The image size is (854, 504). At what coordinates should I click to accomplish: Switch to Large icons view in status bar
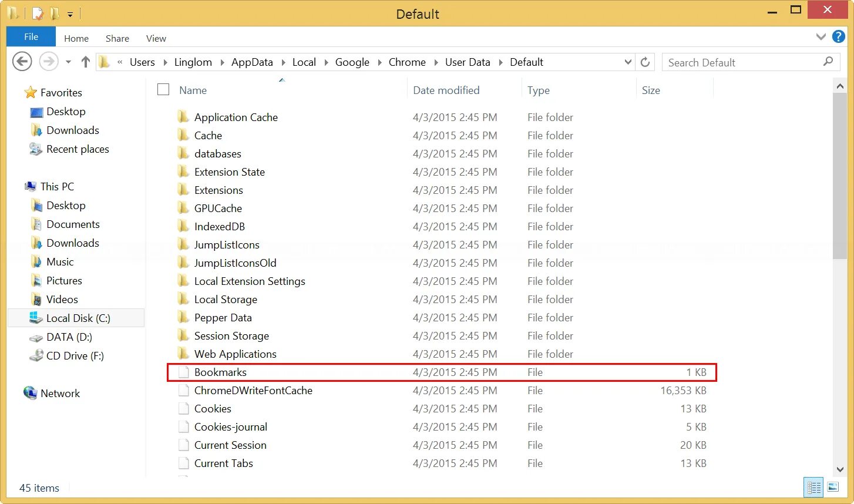coord(833,487)
